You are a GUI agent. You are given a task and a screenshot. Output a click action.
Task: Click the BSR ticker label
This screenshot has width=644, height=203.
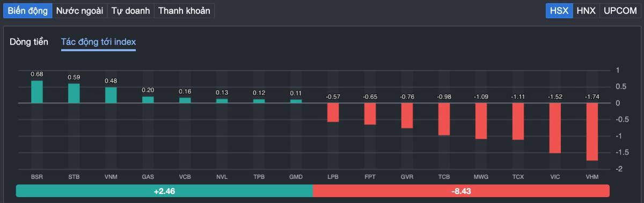37,177
